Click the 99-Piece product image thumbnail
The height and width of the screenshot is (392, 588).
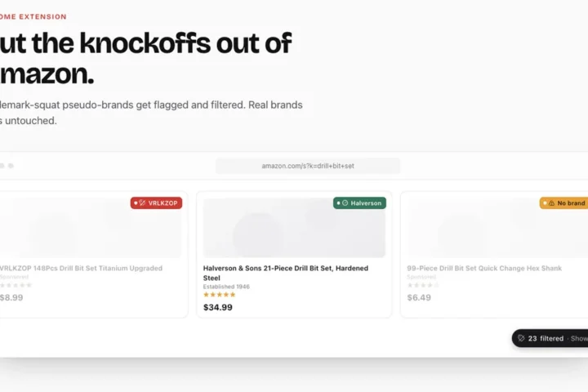[498, 228]
